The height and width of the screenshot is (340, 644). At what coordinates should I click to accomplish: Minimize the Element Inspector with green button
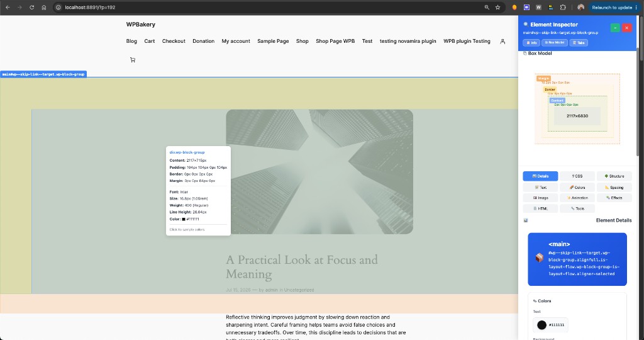[615, 28]
